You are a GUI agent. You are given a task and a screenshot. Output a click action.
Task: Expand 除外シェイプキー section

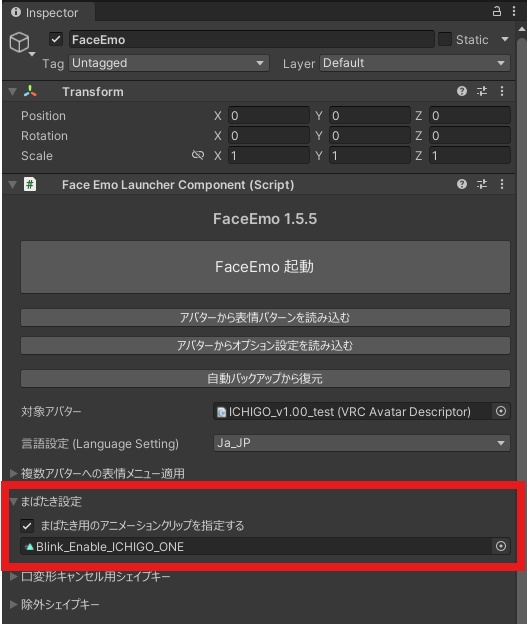click(13, 604)
